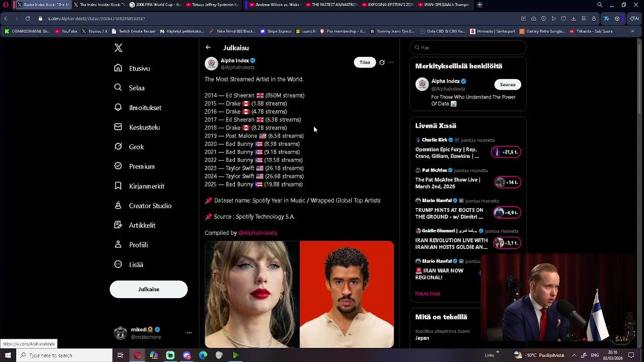Open Microsoft Edge from taskbar
This screenshot has height=362, width=644.
coord(203,355)
